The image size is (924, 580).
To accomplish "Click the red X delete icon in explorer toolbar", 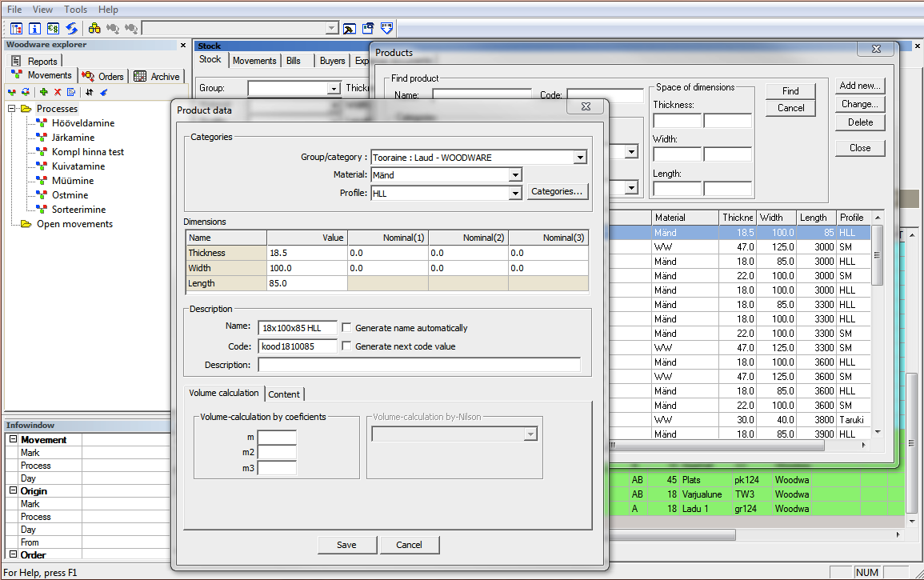I will tap(57, 92).
